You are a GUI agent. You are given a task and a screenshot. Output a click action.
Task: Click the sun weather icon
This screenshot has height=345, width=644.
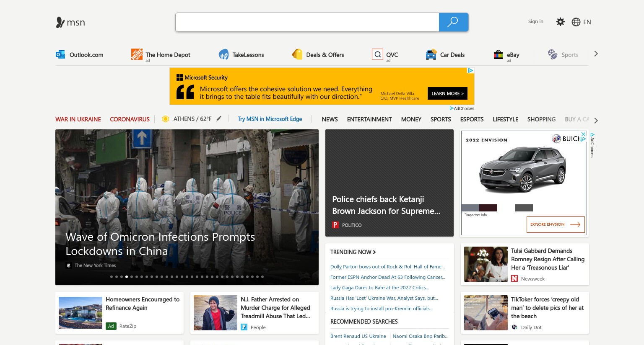pyautogui.click(x=166, y=119)
